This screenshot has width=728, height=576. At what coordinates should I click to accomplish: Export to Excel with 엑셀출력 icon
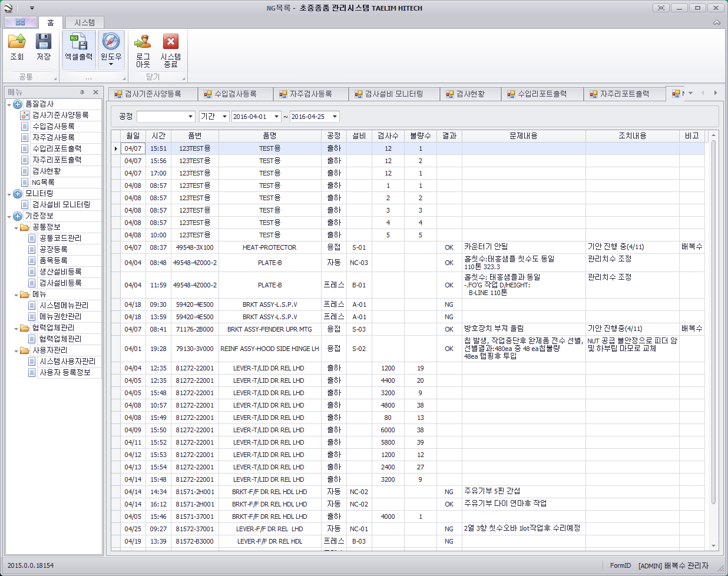click(x=79, y=41)
